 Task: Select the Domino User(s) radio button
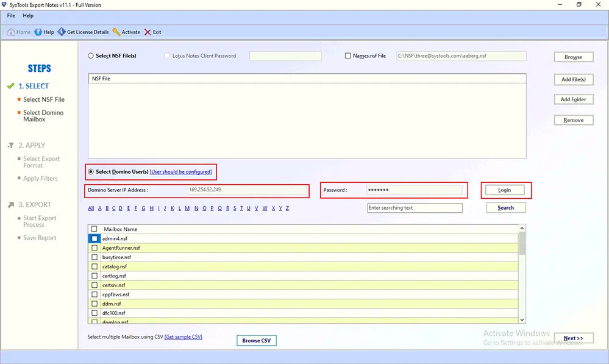(90, 171)
